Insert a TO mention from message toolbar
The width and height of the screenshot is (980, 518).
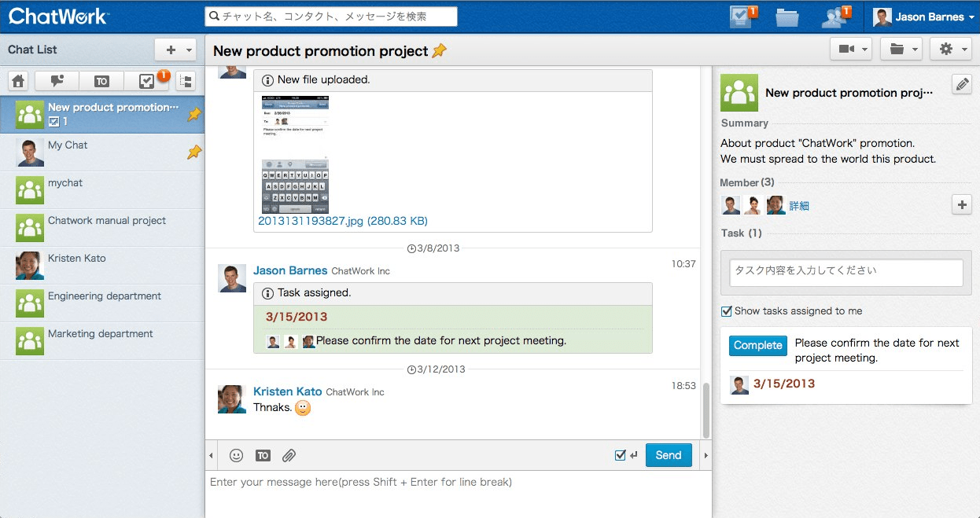point(262,455)
